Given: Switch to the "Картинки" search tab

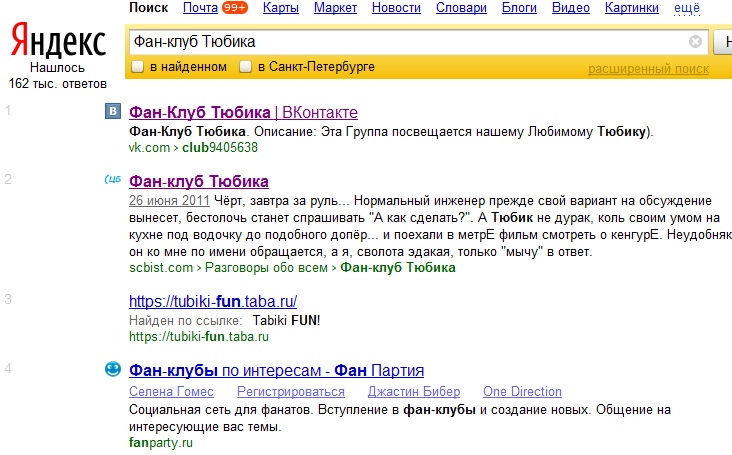Looking at the screenshot, I should coord(632,8).
